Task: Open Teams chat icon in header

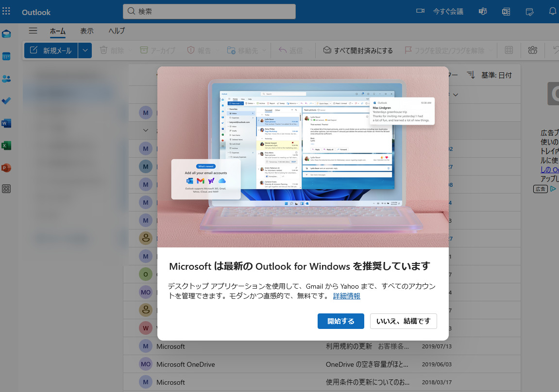Action: [x=483, y=11]
